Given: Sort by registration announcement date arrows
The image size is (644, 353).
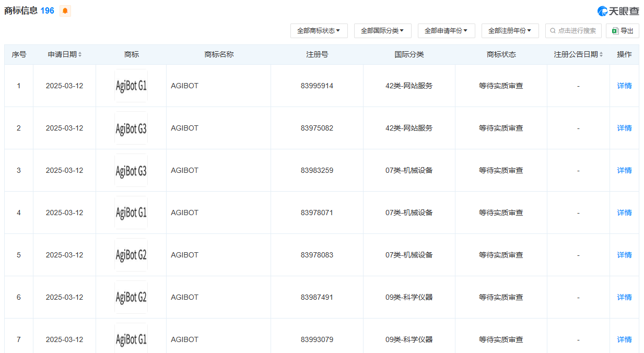Looking at the screenshot, I should [601, 54].
